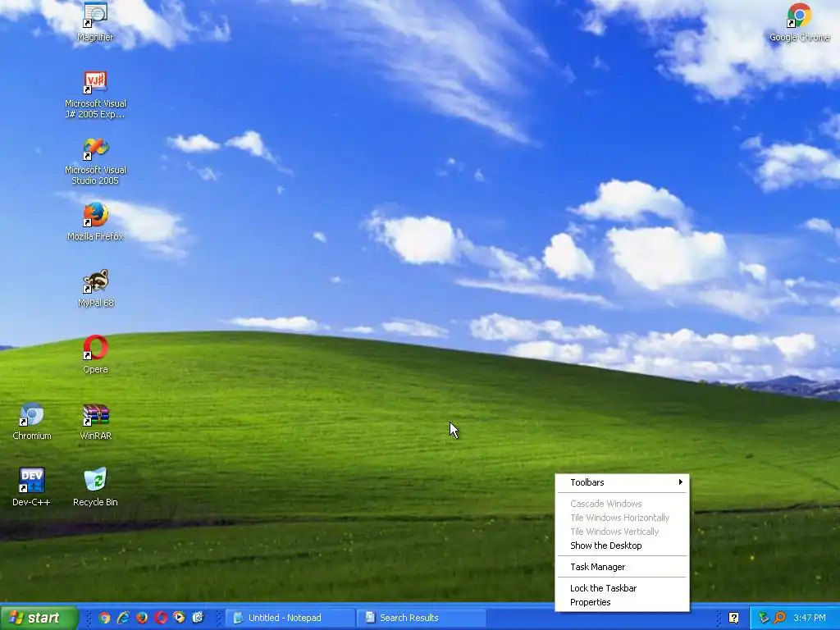Choose Show the Desktop from context menu
Image resolution: width=840 pixels, height=630 pixels.
tap(623, 546)
